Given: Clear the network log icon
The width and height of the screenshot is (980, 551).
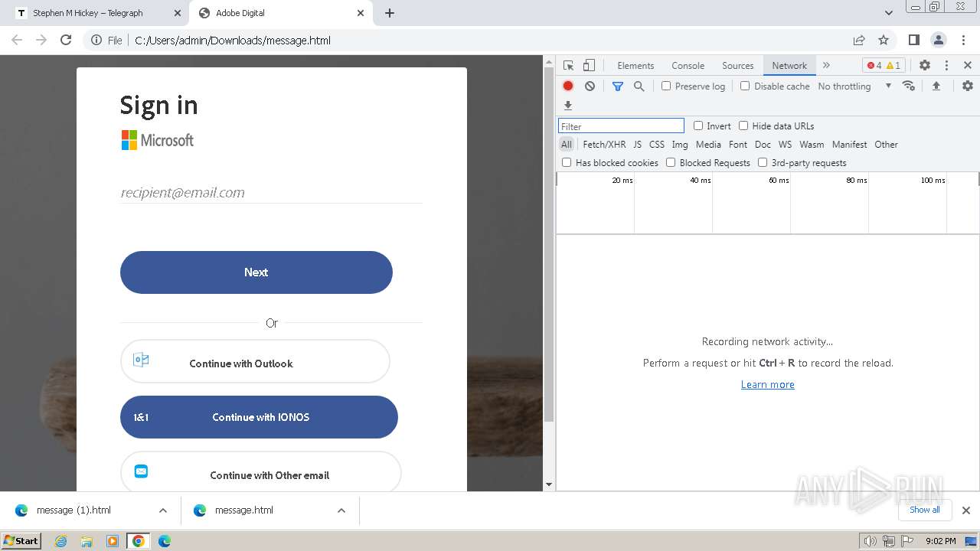Looking at the screenshot, I should pyautogui.click(x=590, y=86).
